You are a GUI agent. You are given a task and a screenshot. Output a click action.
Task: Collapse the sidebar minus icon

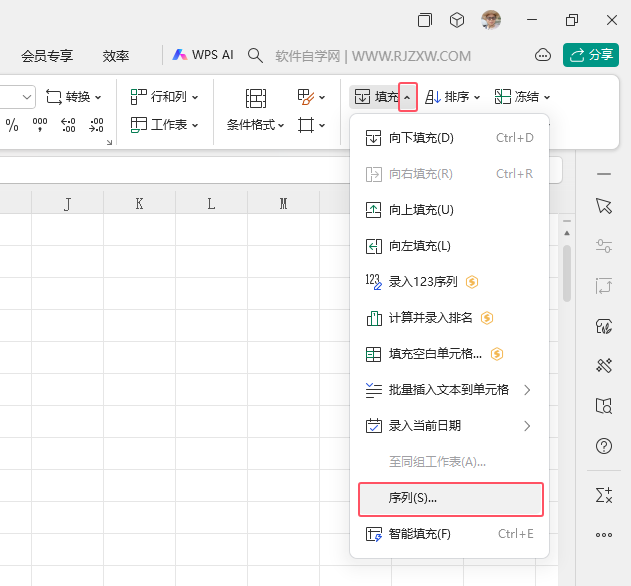[x=604, y=174]
